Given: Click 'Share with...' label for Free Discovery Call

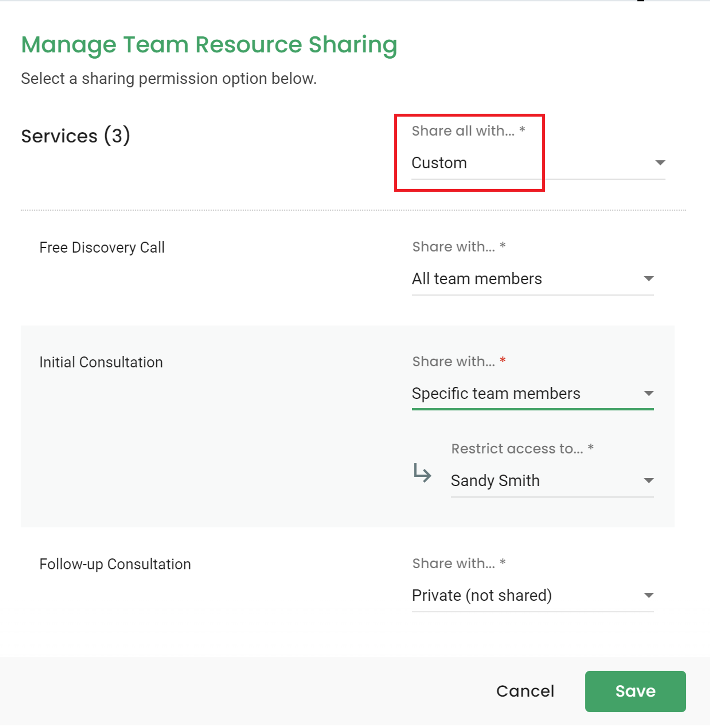Looking at the screenshot, I should point(459,247).
